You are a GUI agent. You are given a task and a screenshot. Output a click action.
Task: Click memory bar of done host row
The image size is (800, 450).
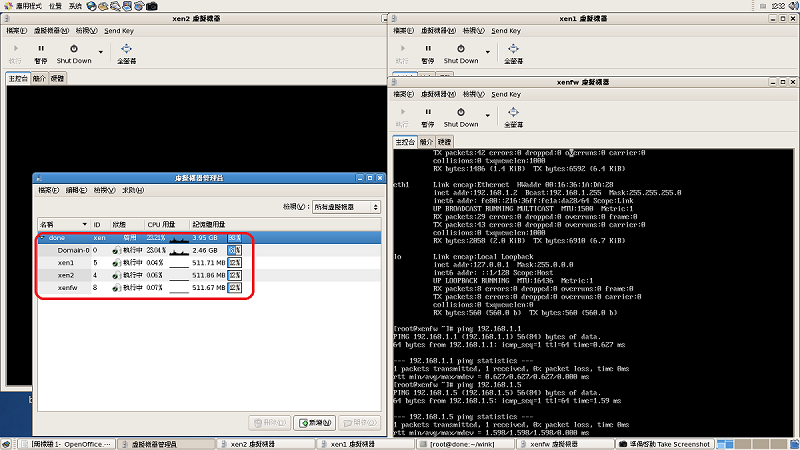234,238
